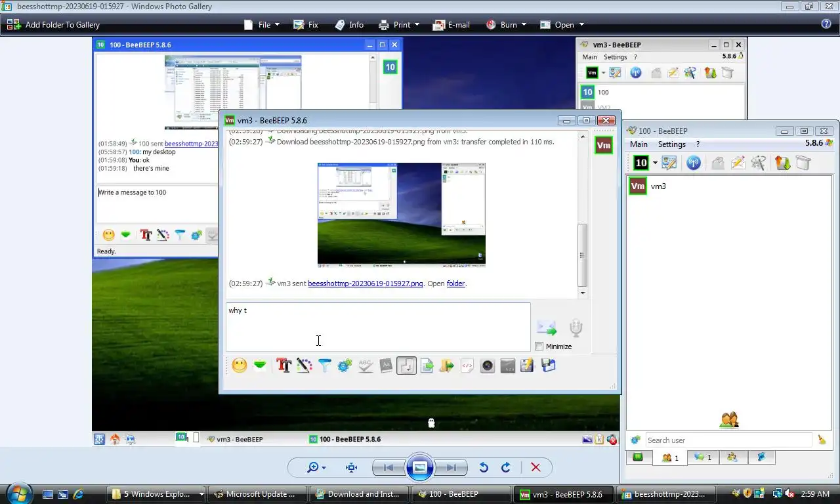Click the dark window icon in chat toolbar
The height and width of the screenshot is (504, 840).
point(507,366)
